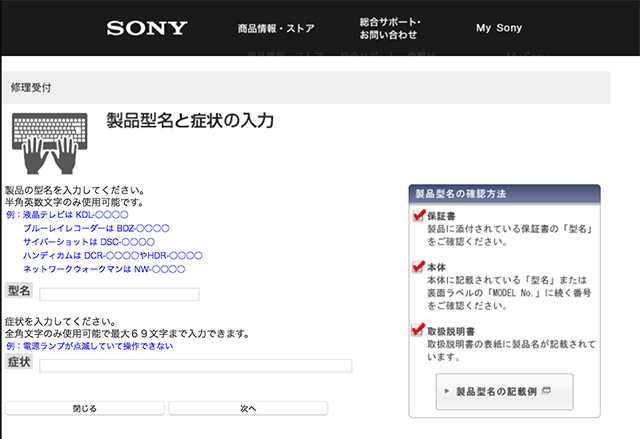
Task: Click the triangle arrow before 製品型名の記載例
Action: (447, 391)
